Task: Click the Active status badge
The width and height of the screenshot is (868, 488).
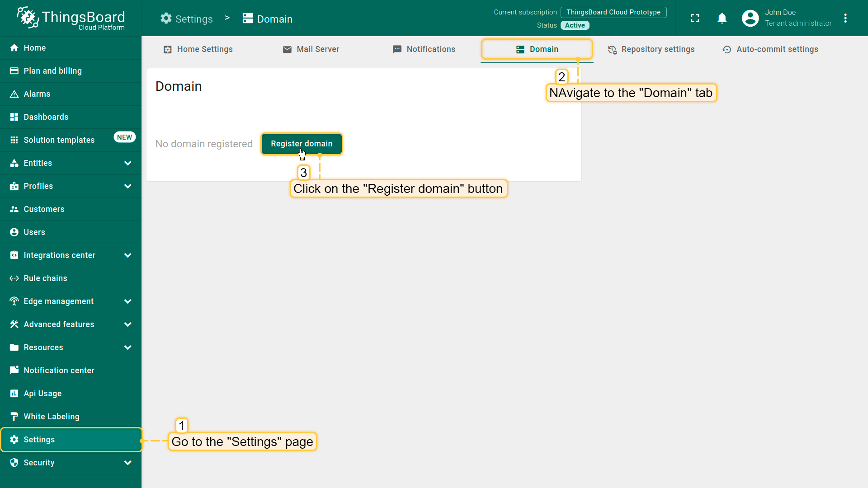Action: click(575, 25)
